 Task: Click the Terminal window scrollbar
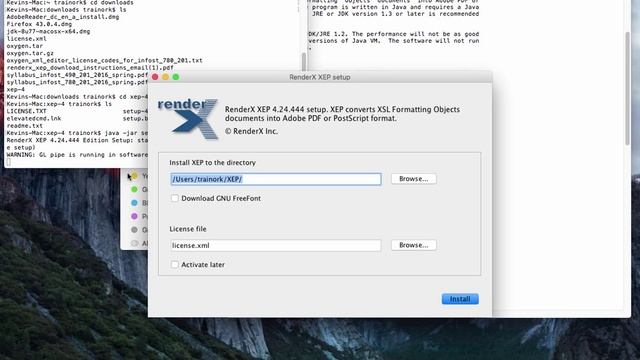pyautogui.click(x=304, y=61)
